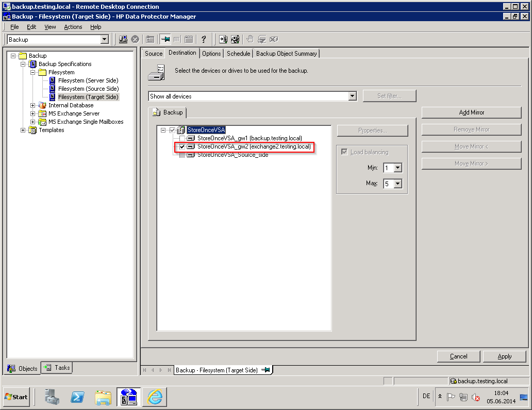The image size is (532, 410).
Task: Open the Show all devices dropdown
Action: click(353, 96)
